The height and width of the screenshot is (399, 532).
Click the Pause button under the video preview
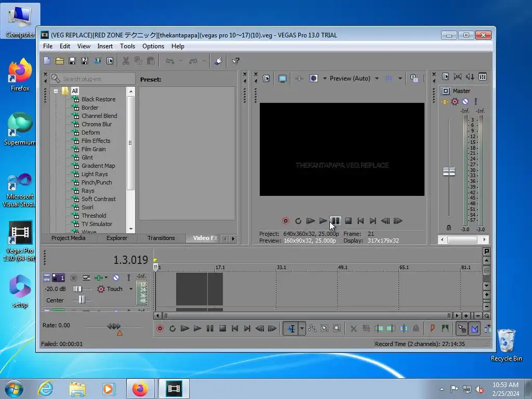point(336,221)
